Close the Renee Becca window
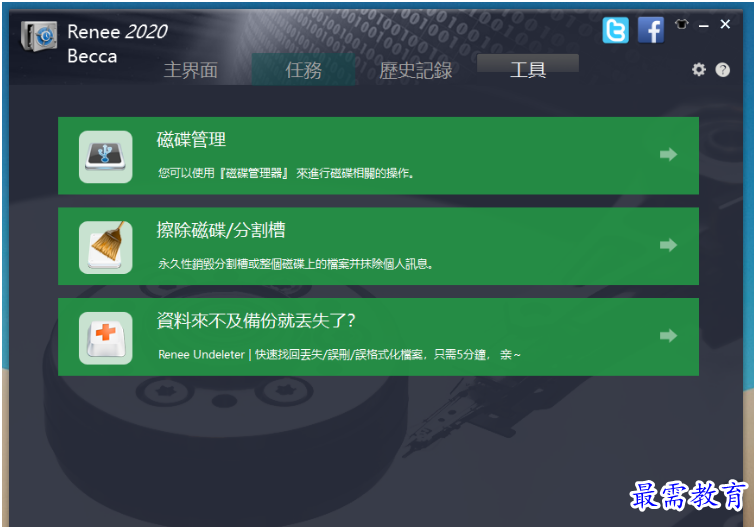Image resolution: width=754 pixels, height=527 pixels. (725, 24)
